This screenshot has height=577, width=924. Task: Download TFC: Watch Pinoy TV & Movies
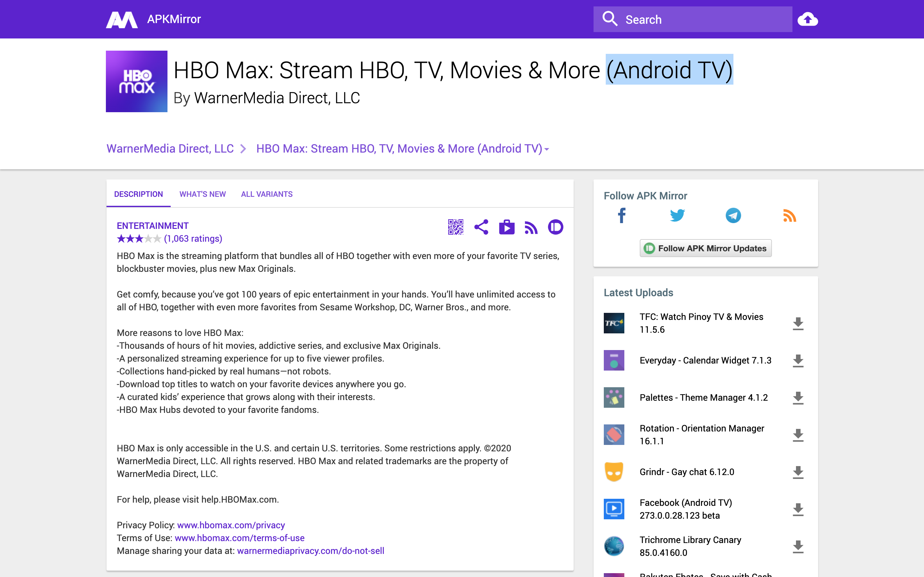pos(798,323)
